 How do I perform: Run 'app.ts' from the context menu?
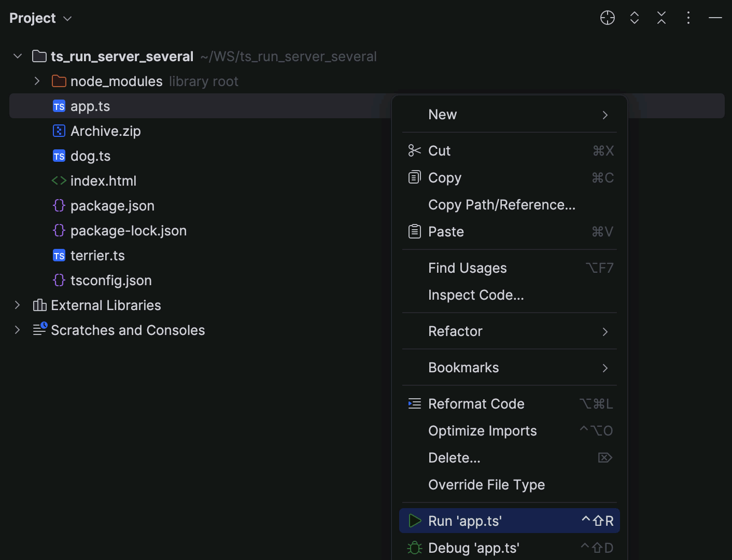[x=465, y=521]
